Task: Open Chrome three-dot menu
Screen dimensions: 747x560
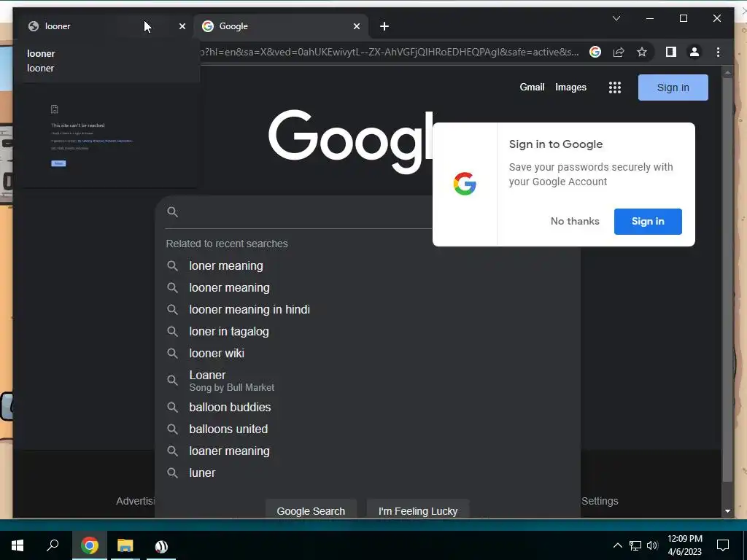Action: (x=718, y=52)
